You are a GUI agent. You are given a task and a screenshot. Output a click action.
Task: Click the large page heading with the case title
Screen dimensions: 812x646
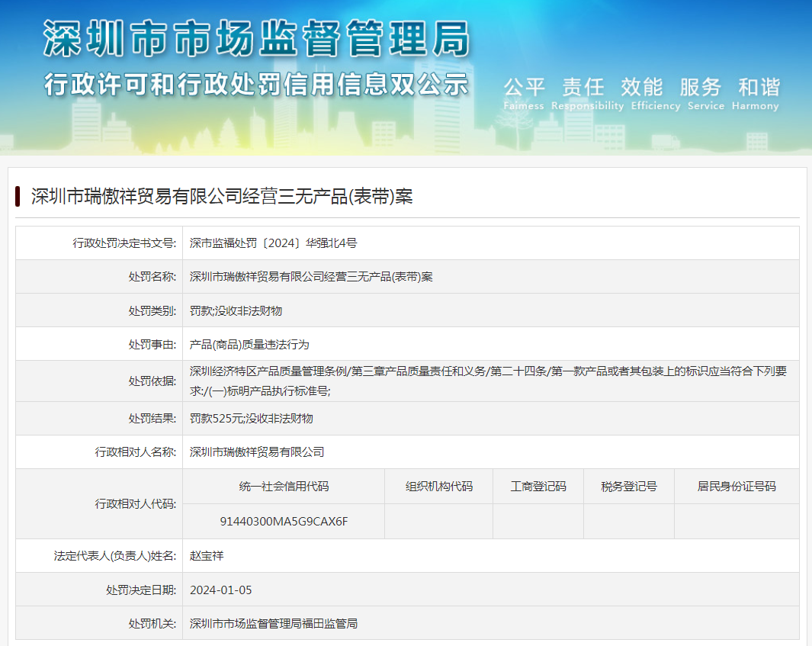pyautogui.click(x=222, y=196)
